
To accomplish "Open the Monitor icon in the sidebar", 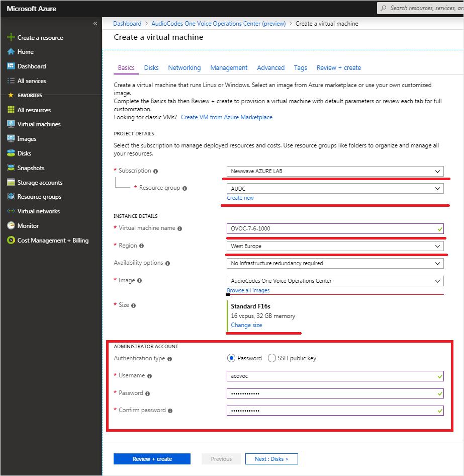I will pyautogui.click(x=11, y=226).
